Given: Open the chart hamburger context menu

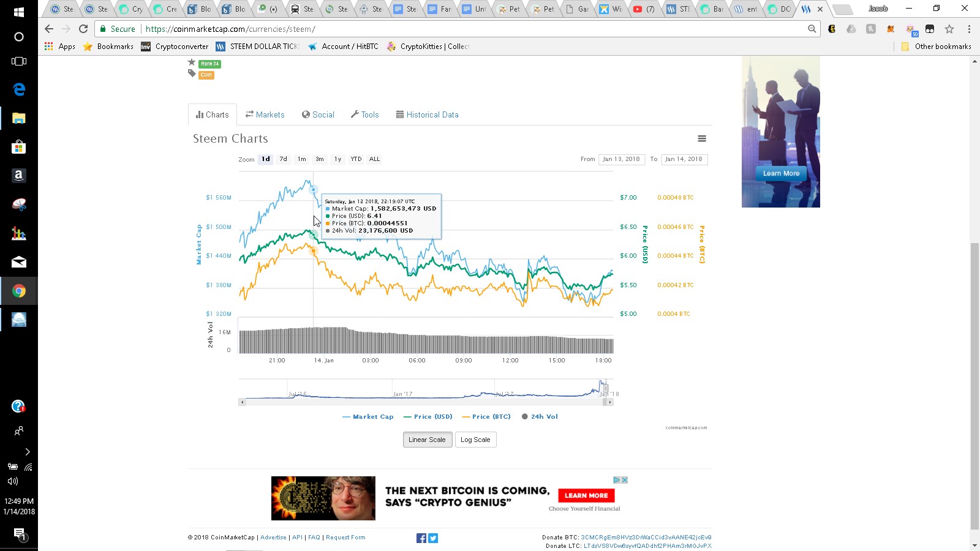Looking at the screenshot, I should [x=702, y=139].
